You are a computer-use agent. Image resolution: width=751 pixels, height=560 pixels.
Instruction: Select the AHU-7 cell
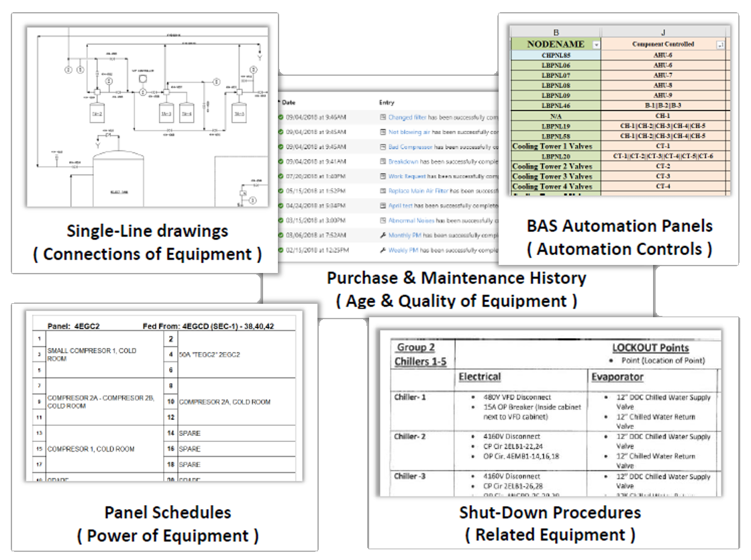tap(663, 75)
